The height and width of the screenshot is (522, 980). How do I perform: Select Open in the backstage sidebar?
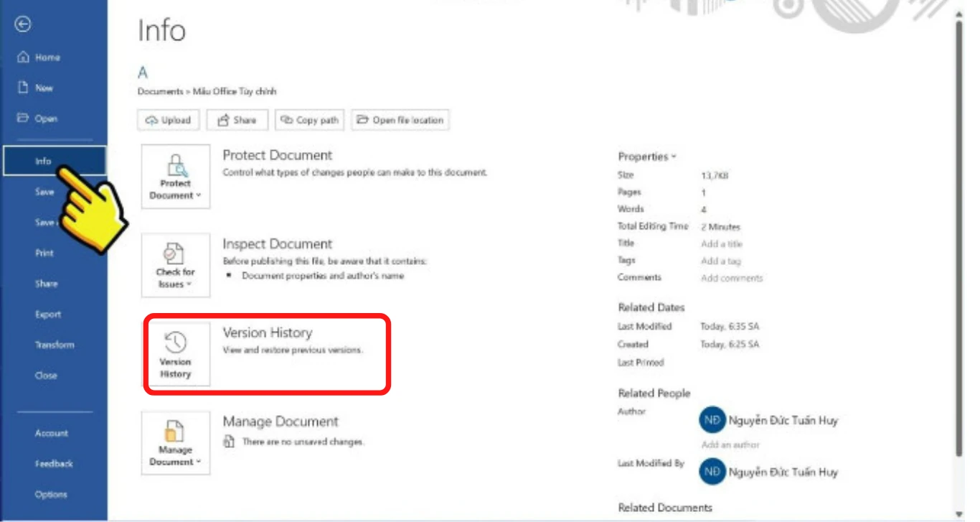click(54, 118)
